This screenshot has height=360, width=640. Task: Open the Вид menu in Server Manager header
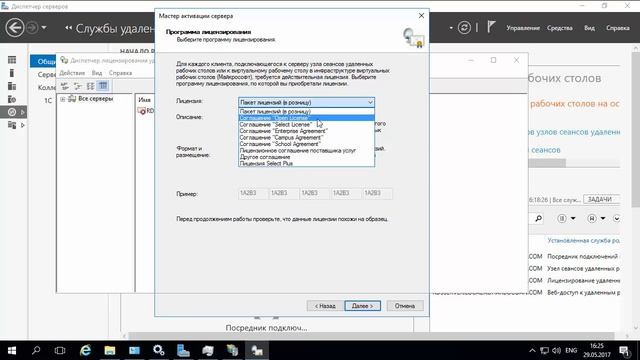(589, 28)
